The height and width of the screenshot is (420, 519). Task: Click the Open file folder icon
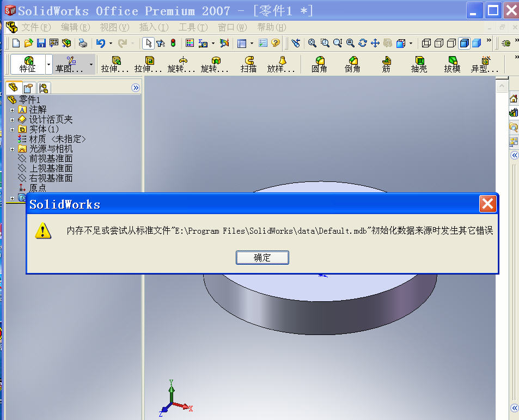tap(28, 43)
